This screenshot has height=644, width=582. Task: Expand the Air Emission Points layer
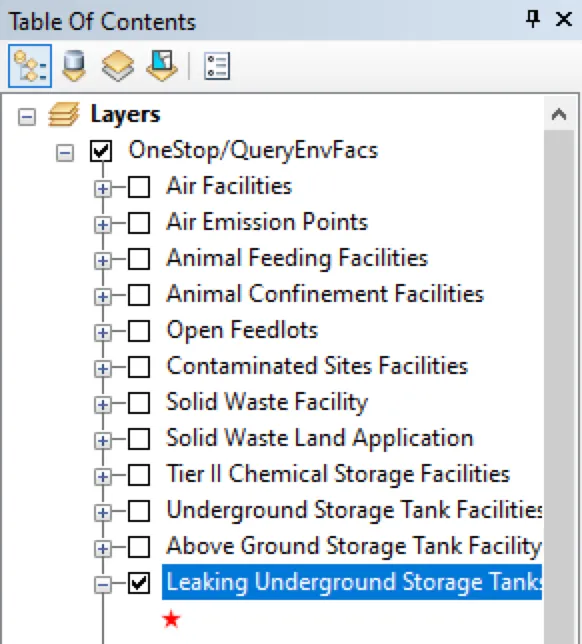103,225
